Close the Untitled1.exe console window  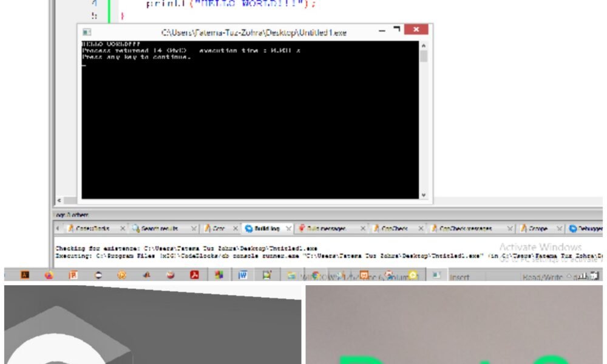[416, 29]
